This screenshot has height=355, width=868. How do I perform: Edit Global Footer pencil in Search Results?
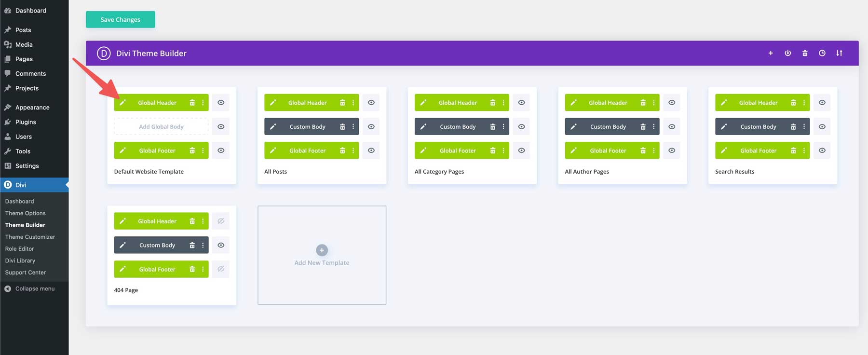724,150
